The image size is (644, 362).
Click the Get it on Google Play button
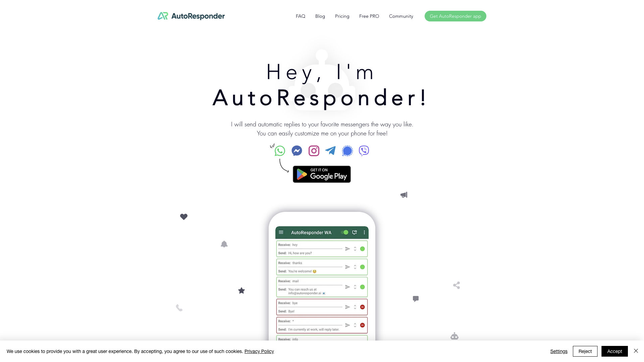(x=322, y=174)
